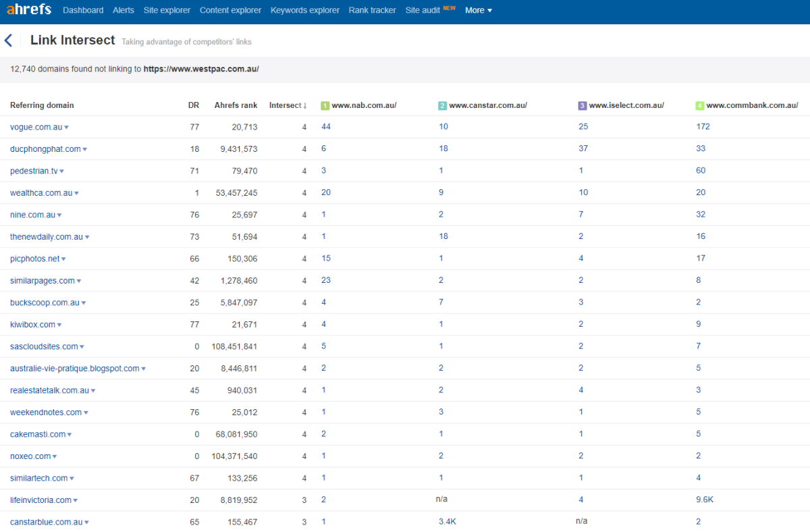Click the 172 backlink count for vogue.com.au
The image size is (810, 532).
click(x=703, y=127)
